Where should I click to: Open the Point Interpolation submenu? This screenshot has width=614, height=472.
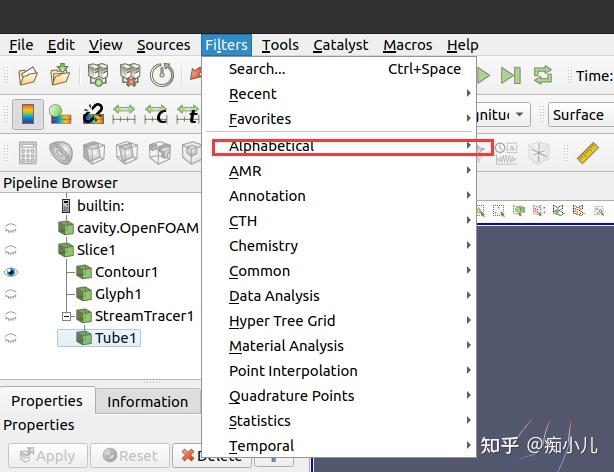339,371
